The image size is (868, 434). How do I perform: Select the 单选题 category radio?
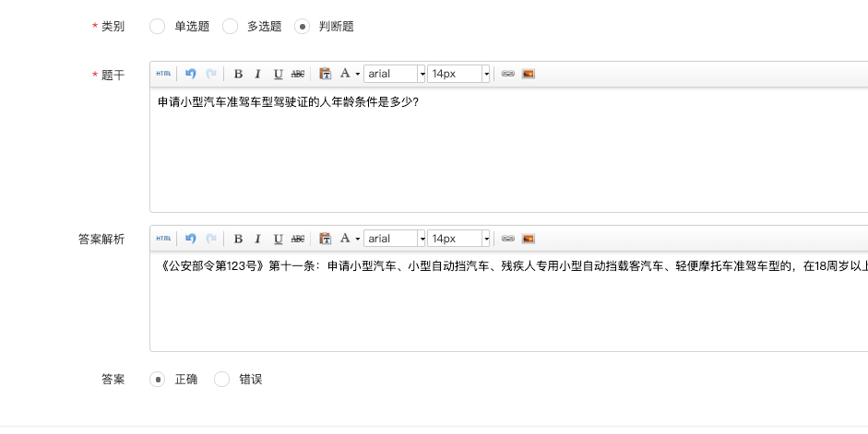click(157, 26)
